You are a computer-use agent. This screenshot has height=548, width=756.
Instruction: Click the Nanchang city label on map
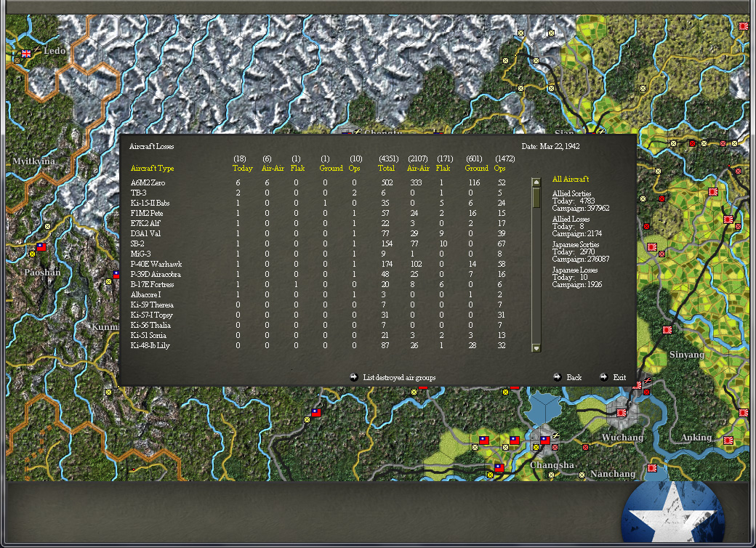[x=613, y=474]
